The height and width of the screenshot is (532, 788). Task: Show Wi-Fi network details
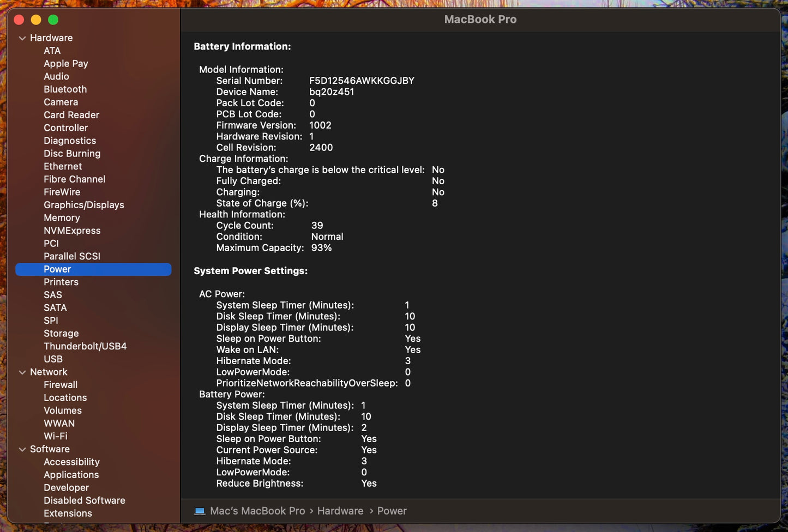[56, 436]
